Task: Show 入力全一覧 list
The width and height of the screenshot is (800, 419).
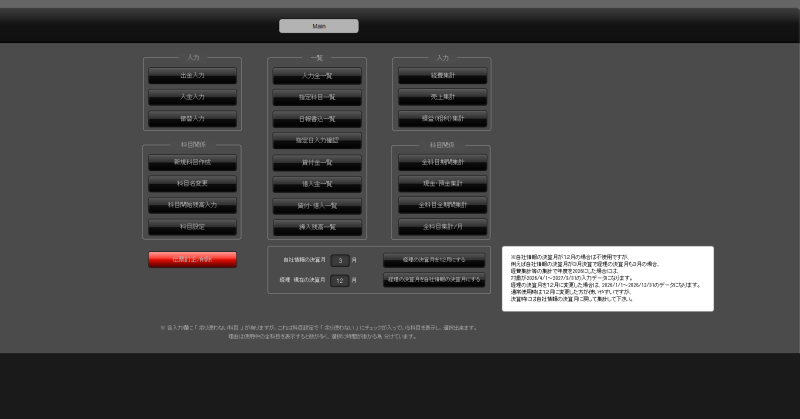Action: (317, 76)
